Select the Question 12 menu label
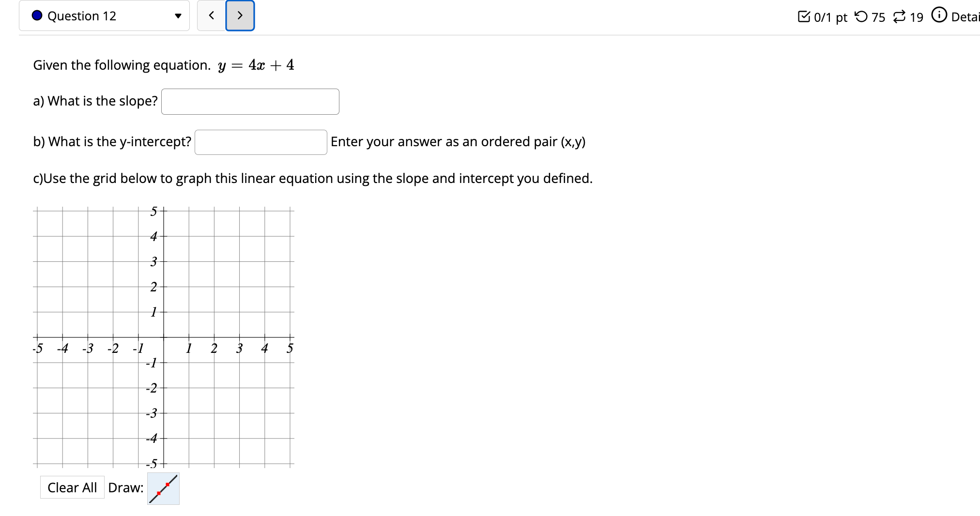The width and height of the screenshot is (980, 516). pyautogui.click(x=81, y=15)
